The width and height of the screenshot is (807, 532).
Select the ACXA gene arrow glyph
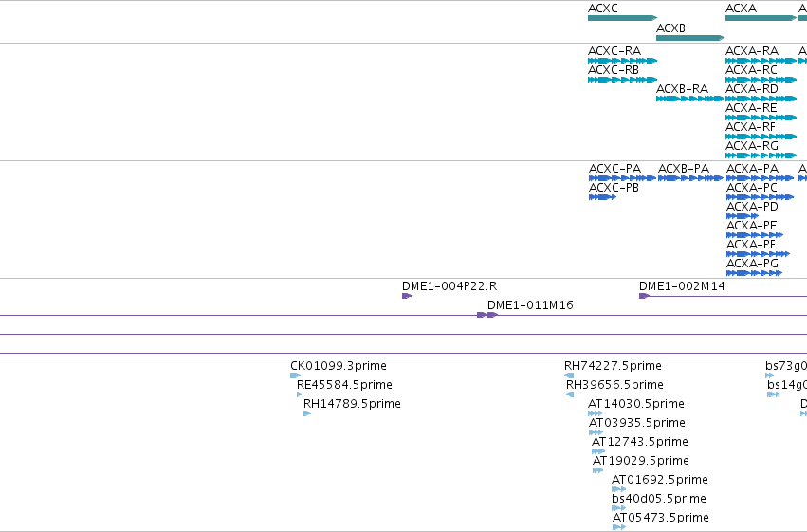click(x=761, y=18)
